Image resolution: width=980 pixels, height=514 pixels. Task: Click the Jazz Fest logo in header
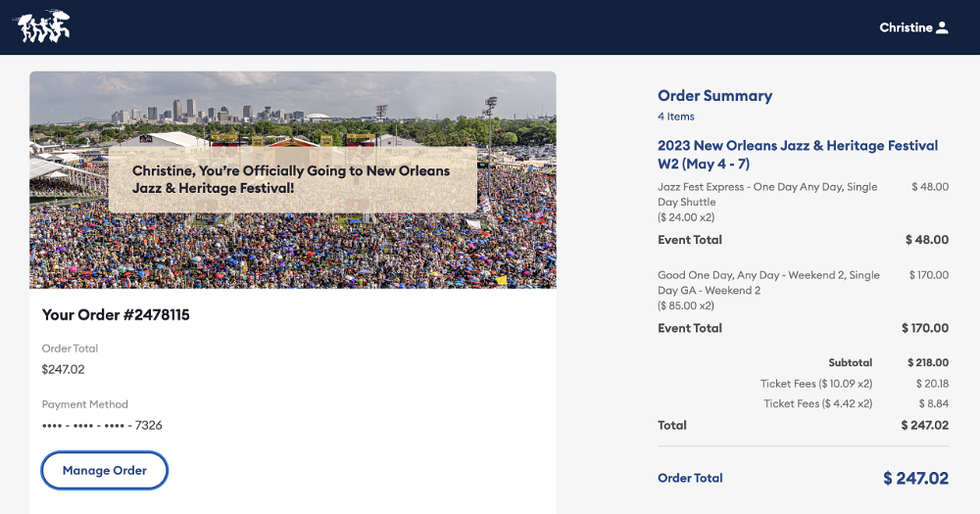tap(41, 26)
